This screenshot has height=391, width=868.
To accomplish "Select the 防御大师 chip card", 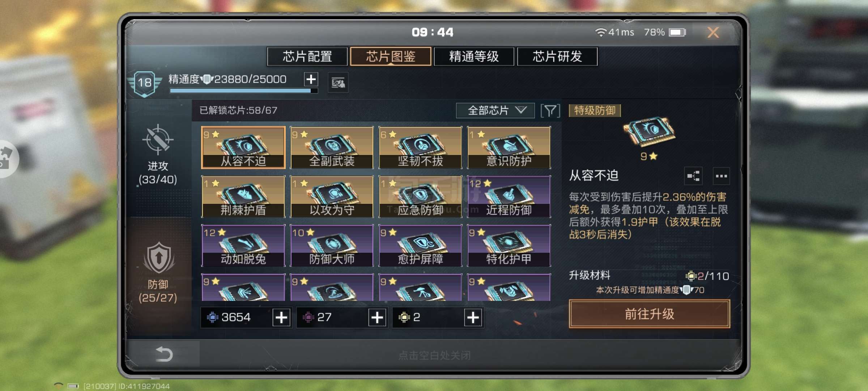I will (332, 245).
